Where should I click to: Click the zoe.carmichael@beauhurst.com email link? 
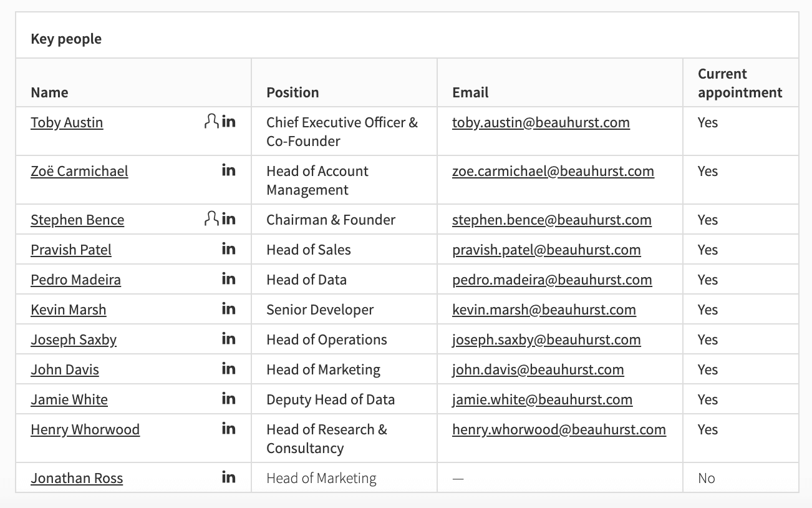coord(553,171)
